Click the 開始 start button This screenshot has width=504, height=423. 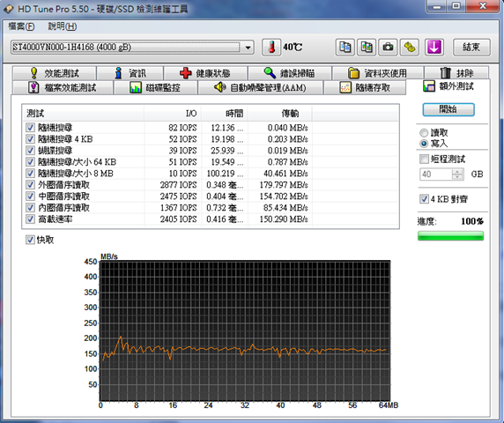pyautogui.click(x=448, y=109)
